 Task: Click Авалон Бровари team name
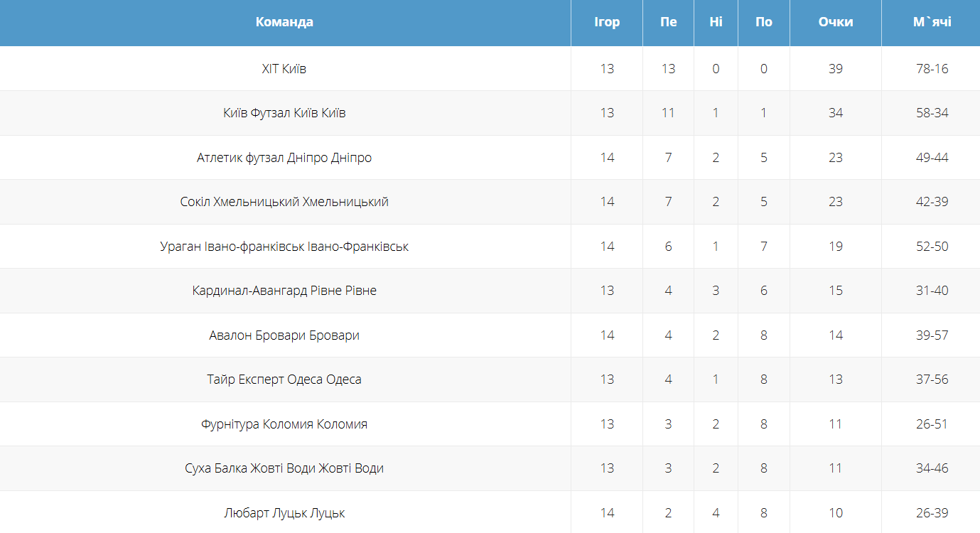point(284,335)
